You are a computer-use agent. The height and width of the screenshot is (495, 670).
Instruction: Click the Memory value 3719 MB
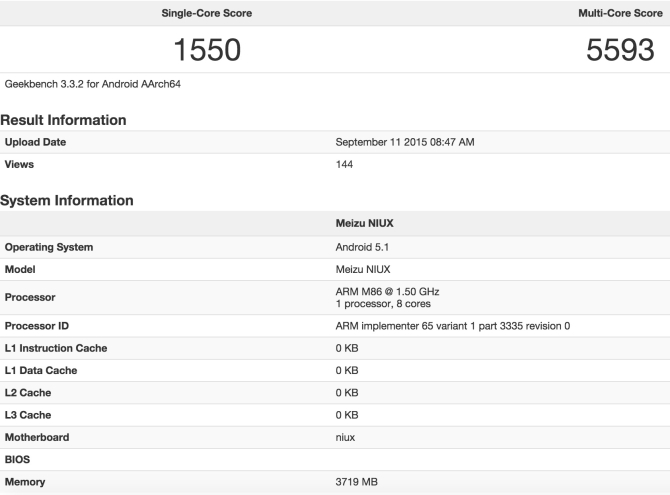point(356,482)
